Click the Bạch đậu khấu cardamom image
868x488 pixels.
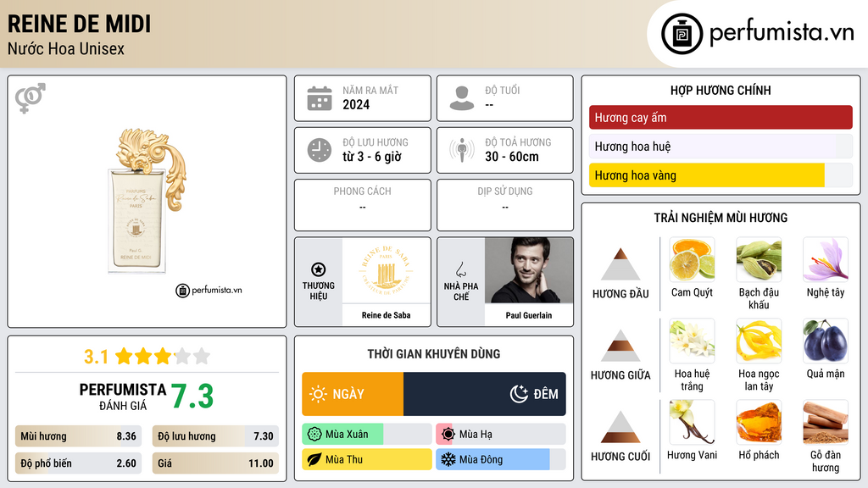click(759, 259)
